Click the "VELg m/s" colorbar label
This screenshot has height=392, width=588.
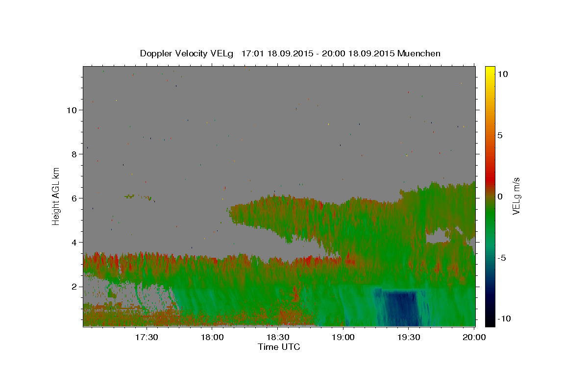516,196
